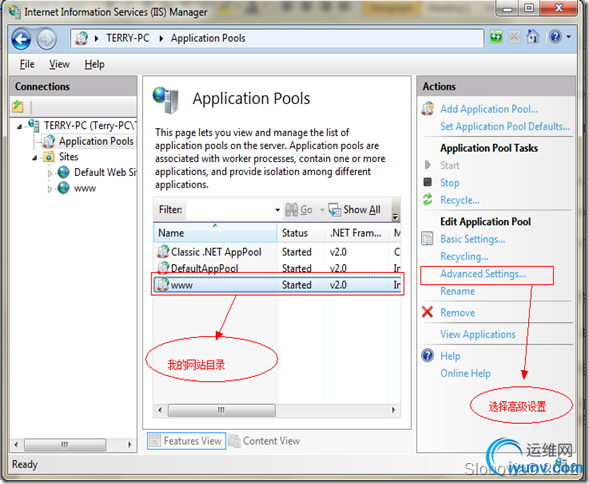Click the Basic Settings icon

coord(427,239)
